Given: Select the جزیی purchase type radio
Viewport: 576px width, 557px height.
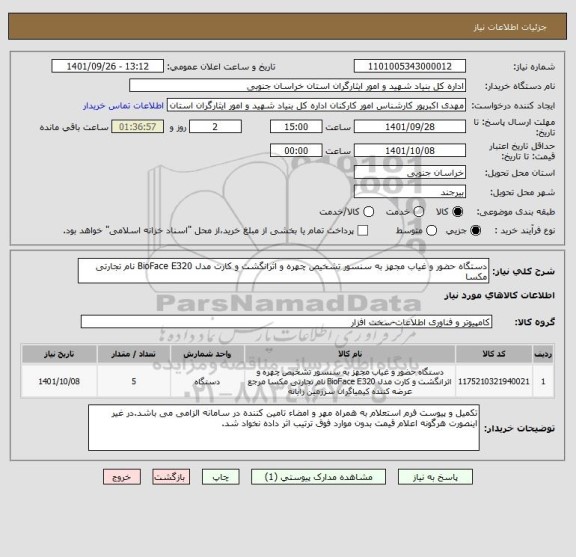Looking at the screenshot, I should click(x=475, y=231).
